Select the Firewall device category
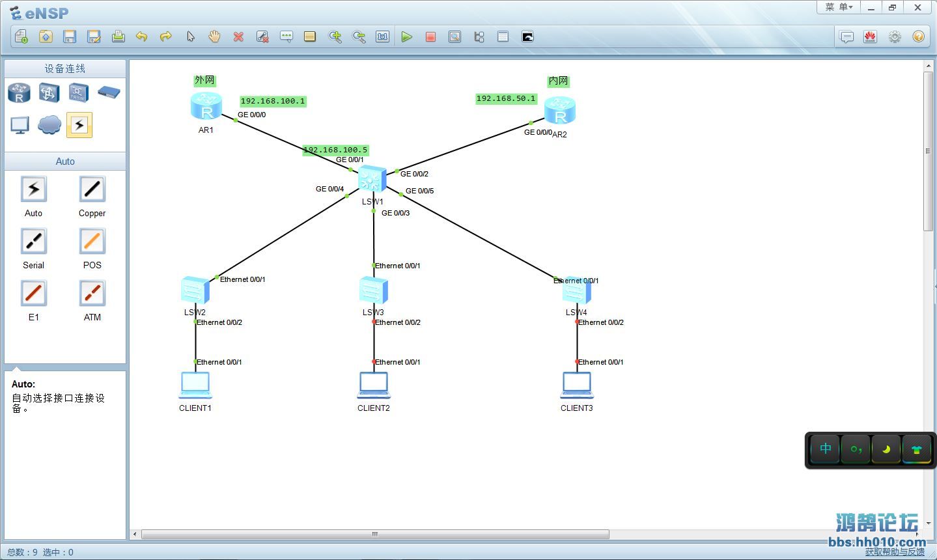Viewport: 937px width, 560px height. (x=109, y=92)
